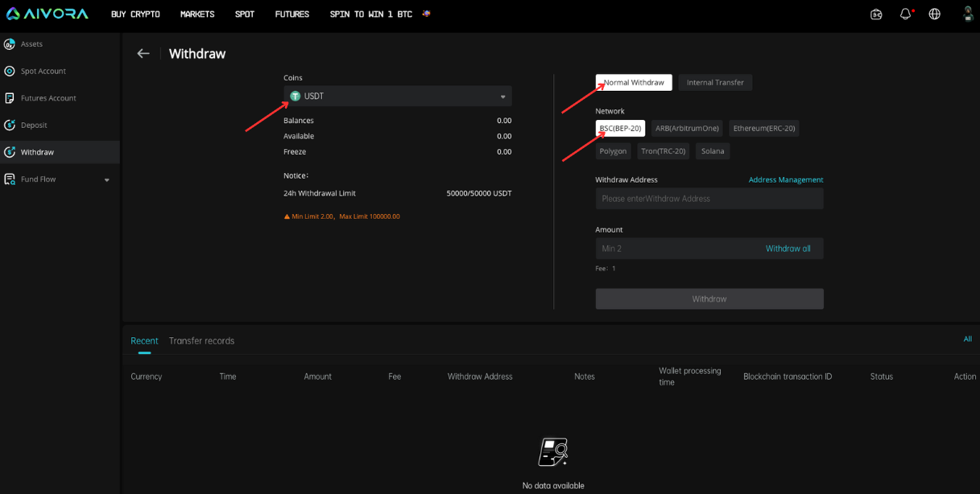Select Normal Withdraw mode
Viewport: 980px width, 494px height.
634,82
